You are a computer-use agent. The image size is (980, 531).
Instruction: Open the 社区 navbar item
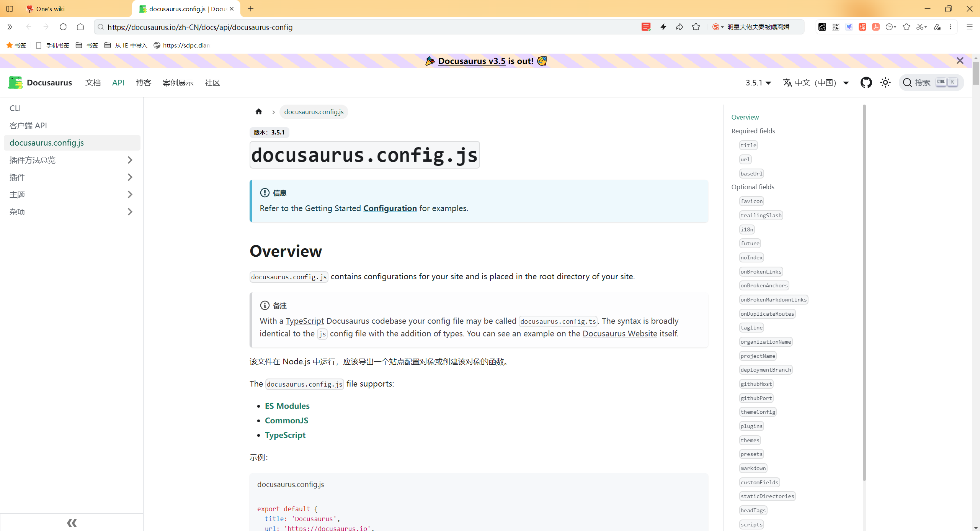tap(212, 83)
